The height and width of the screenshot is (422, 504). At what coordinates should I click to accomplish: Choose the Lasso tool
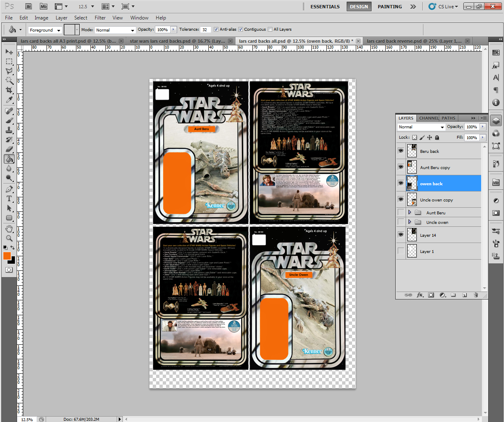pos(9,71)
